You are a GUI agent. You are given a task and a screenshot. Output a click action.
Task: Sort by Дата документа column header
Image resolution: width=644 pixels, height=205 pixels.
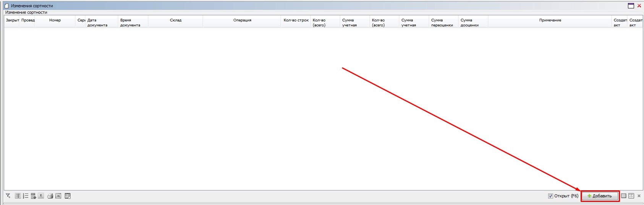(97, 22)
